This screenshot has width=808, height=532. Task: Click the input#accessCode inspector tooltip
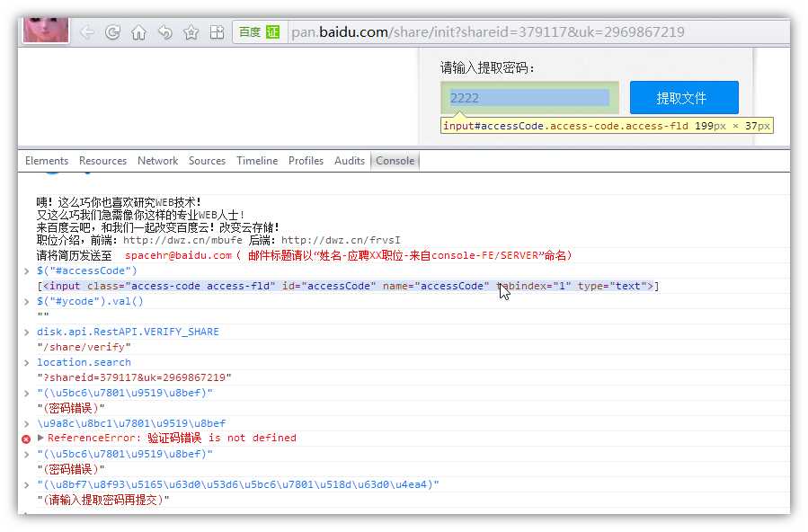[x=607, y=126]
